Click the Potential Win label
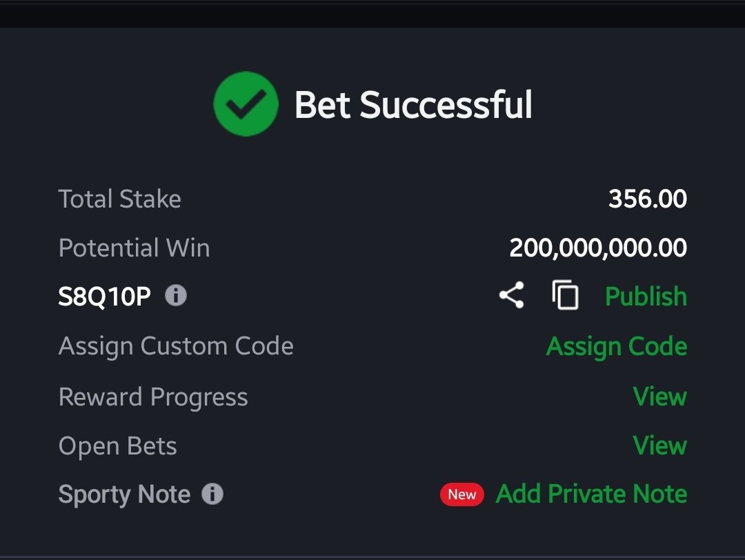This screenshot has height=560, width=745. (134, 248)
